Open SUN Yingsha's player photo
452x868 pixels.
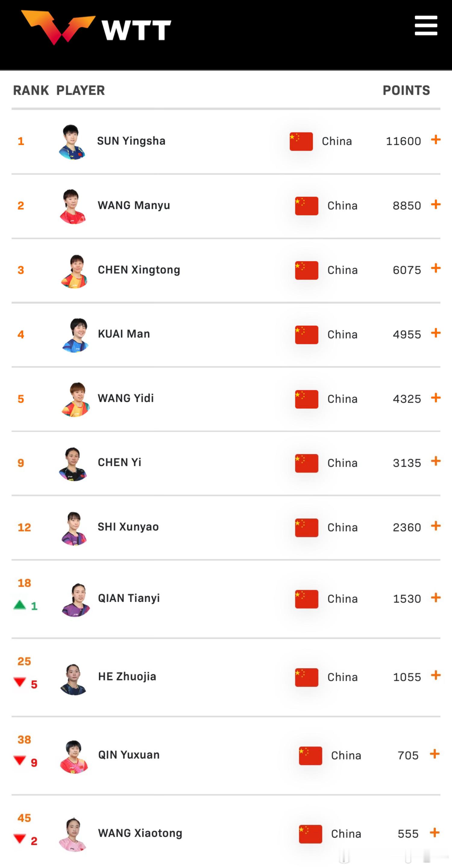coord(72,141)
